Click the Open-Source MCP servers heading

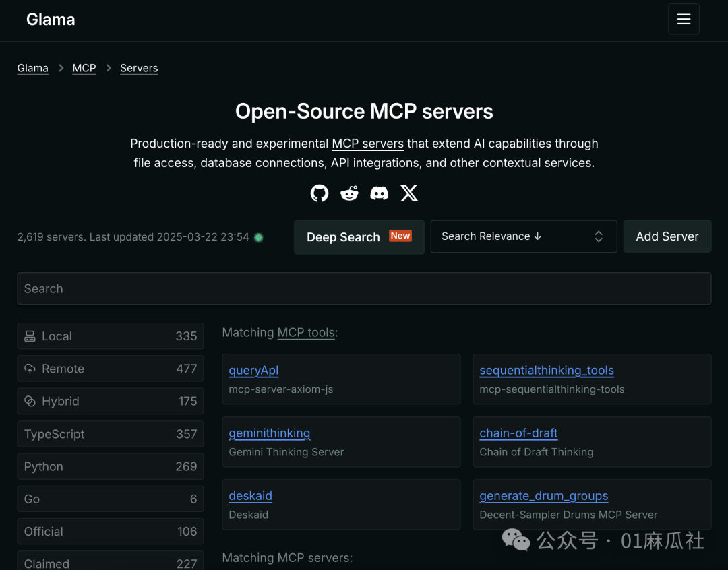364,111
